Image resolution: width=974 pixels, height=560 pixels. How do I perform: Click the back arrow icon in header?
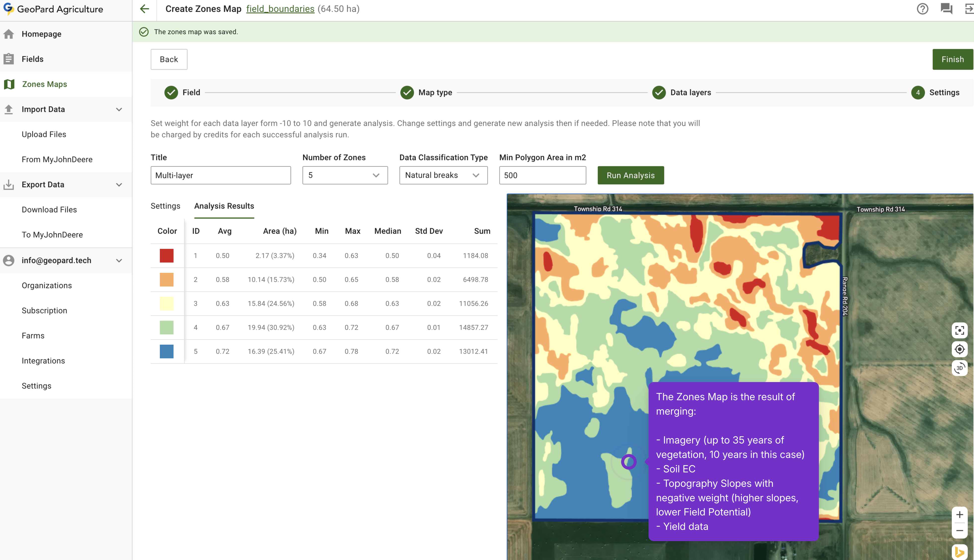(145, 9)
